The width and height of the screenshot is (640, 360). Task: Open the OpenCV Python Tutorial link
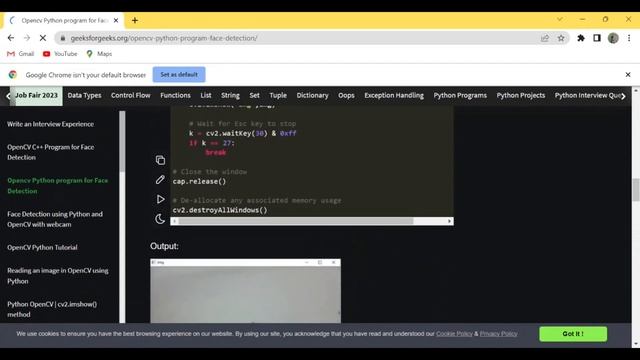coord(42,247)
